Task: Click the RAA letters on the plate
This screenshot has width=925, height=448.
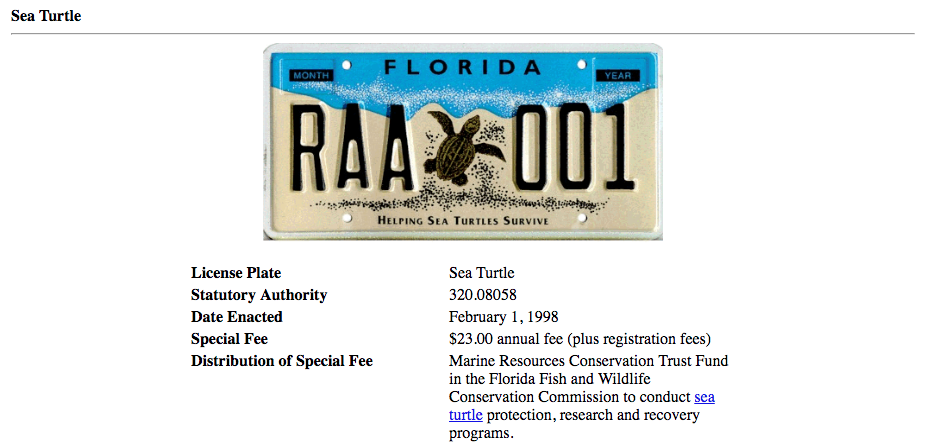Action: tap(352, 148)
